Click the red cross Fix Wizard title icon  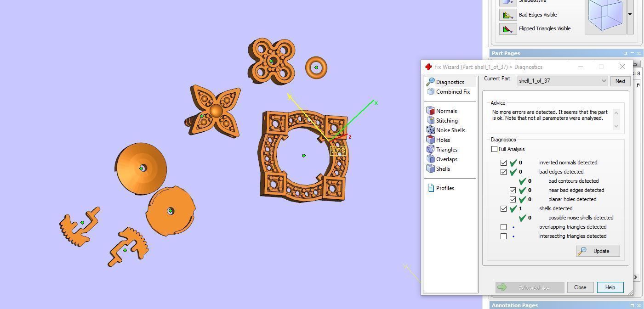(428, 67)
